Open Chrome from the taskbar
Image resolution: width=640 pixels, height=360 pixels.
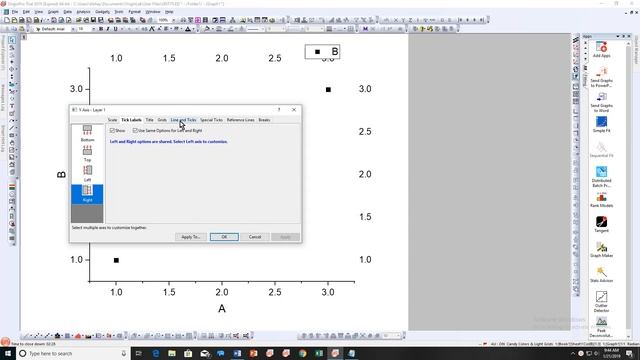coord(302,353)
